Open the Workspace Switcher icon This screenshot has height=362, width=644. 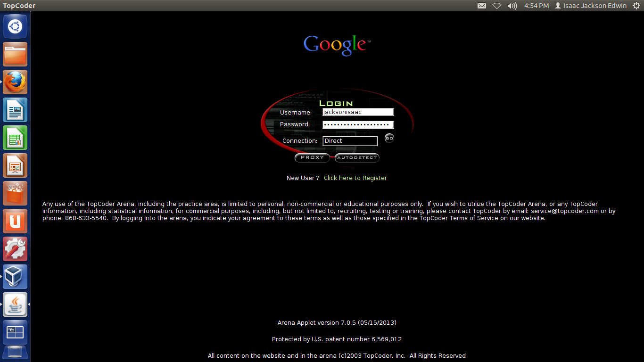point(15,332)
